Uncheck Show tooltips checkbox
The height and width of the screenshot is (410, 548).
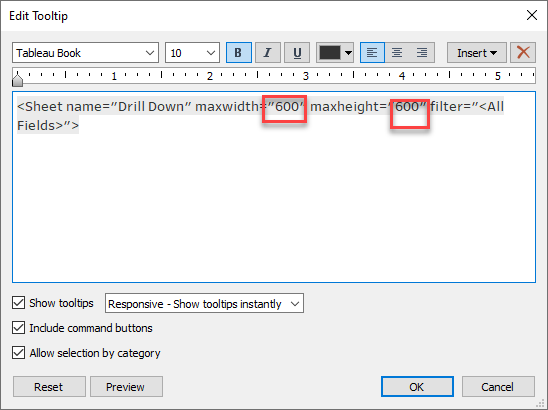19,303
